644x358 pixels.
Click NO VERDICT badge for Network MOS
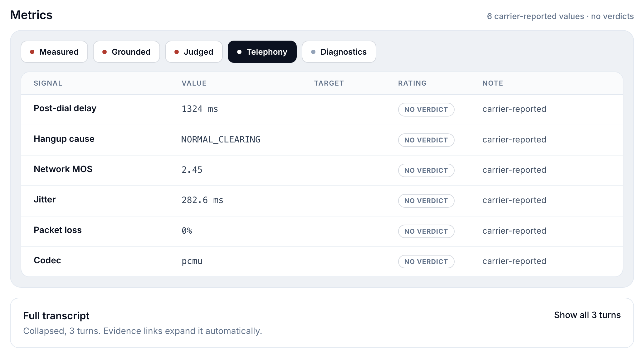click(x=426, y=170)
